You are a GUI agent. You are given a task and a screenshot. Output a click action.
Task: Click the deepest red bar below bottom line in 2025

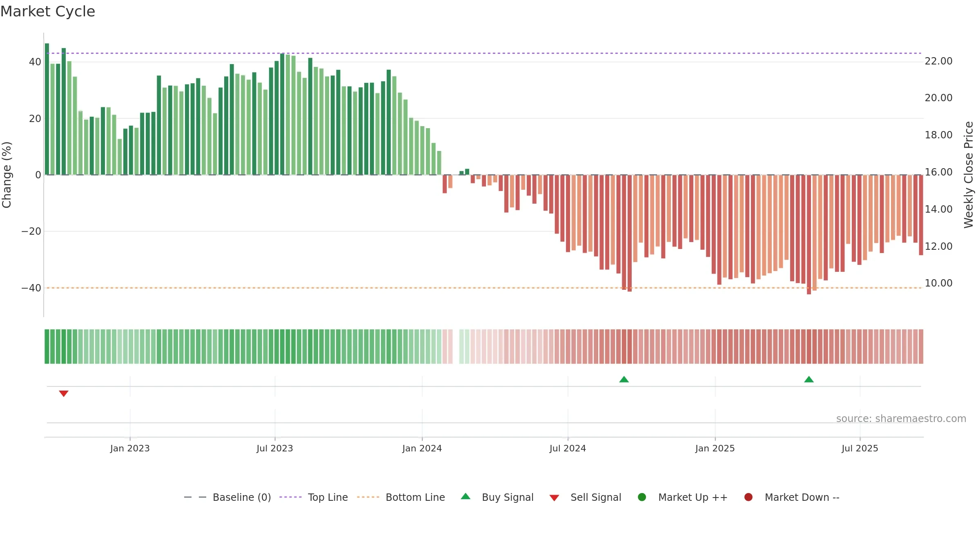pyautogui.click(x=809, y=235)
